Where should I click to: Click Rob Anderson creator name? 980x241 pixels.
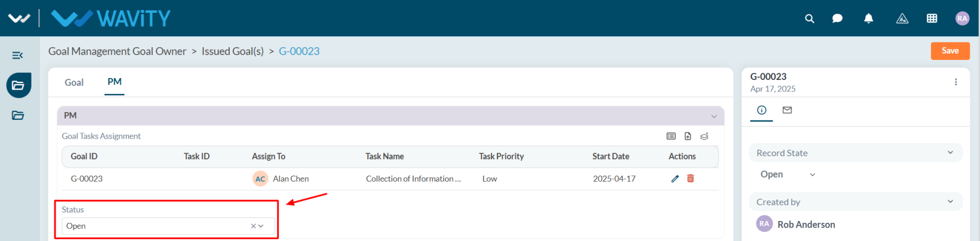coord(806,224)
